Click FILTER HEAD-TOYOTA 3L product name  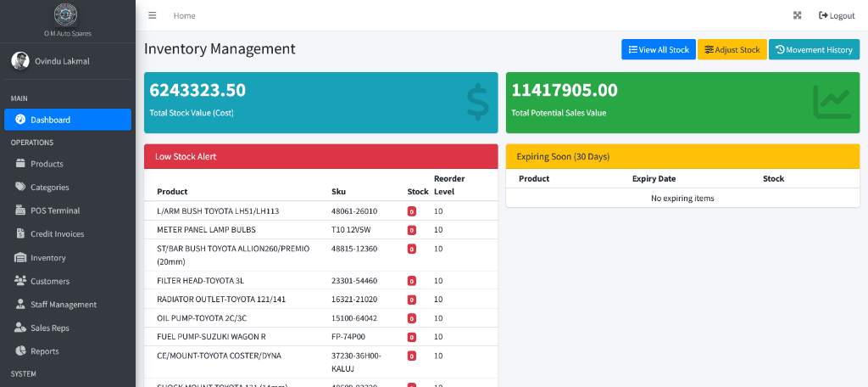coord(200,281)
